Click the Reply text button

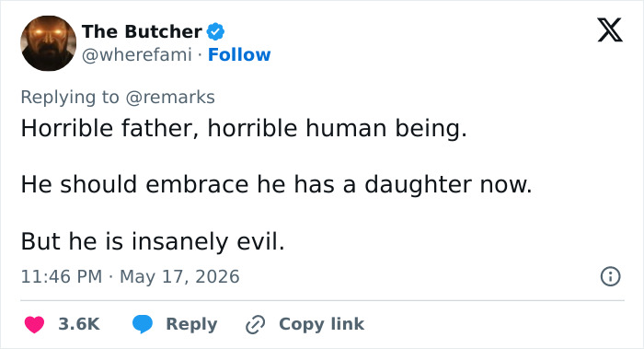tap(191, 324)
